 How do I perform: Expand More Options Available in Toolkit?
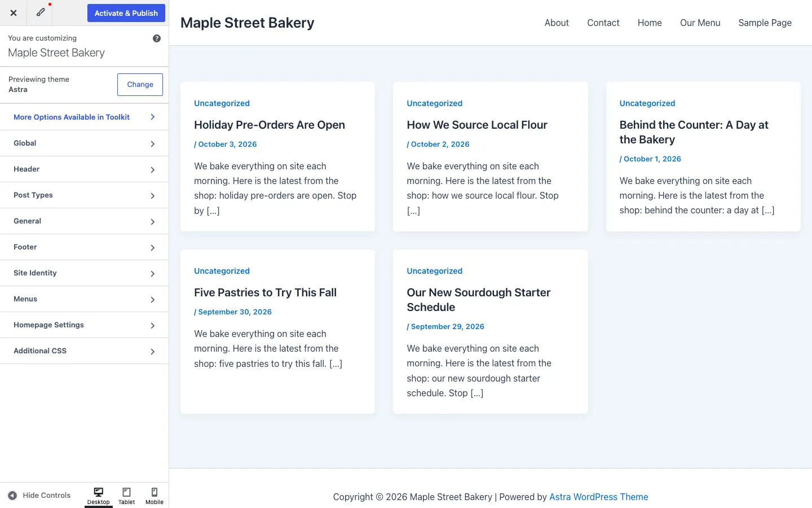[85, 117]
